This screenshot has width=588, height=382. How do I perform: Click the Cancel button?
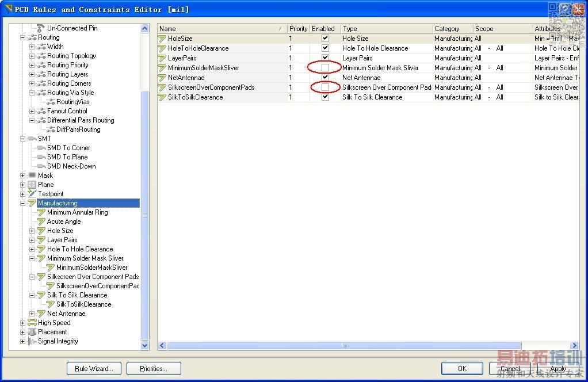point(510,369)
